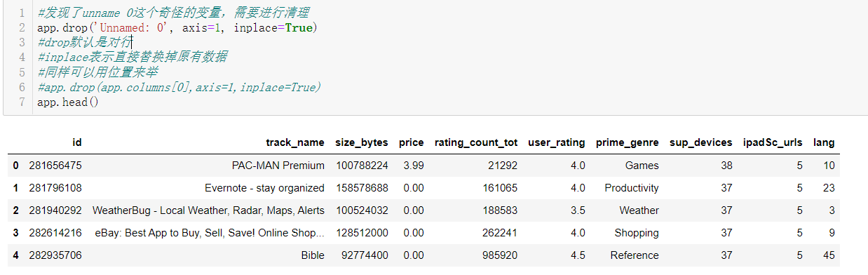Click row index 0 of the dataframe
Screen dimensions: 868x275
[15, 166]
